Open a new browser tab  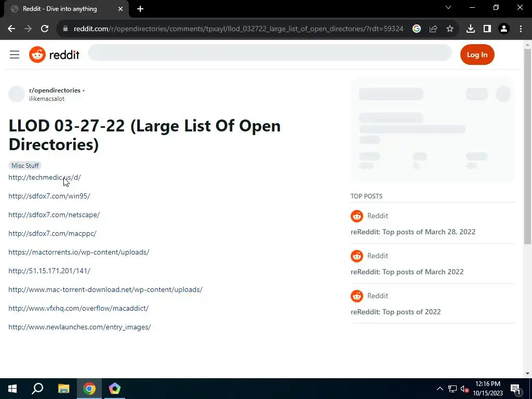click(140, 9)
